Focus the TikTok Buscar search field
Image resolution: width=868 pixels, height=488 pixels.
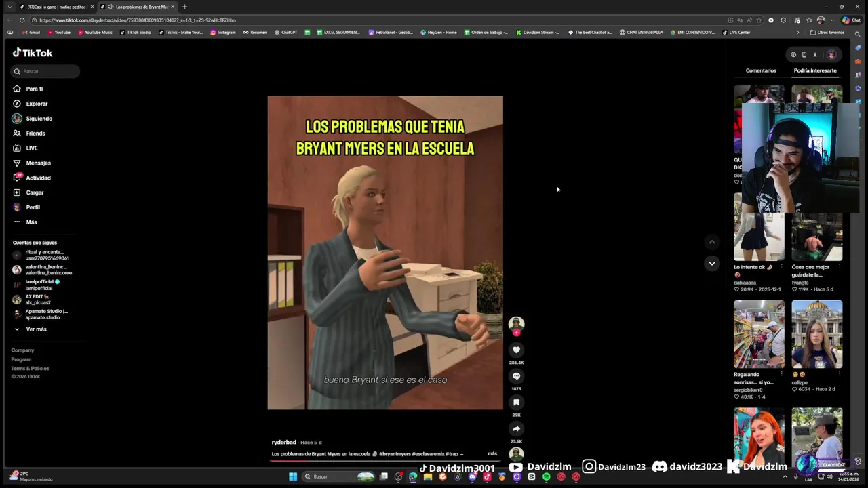click(46, 71)
